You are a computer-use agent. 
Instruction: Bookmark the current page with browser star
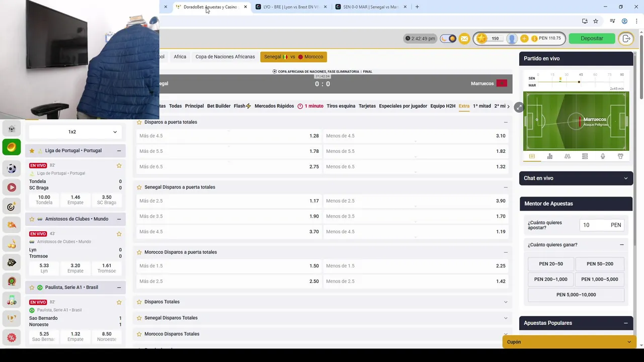point(596,21)
